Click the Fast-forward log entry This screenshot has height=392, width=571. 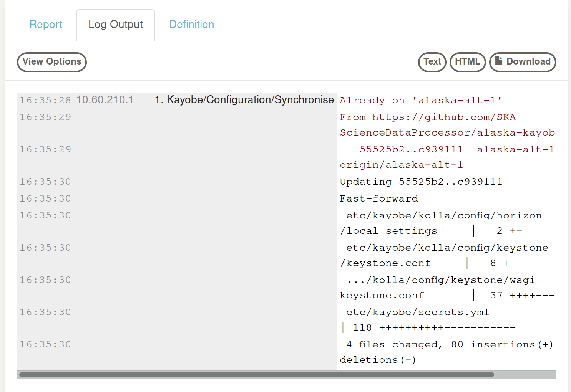coord(378,198)
